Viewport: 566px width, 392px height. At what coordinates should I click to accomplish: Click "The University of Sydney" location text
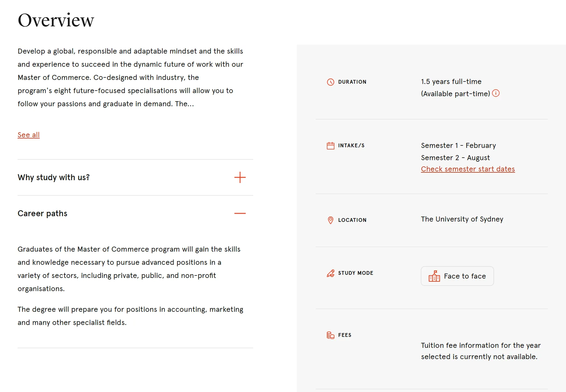point(462,219)
